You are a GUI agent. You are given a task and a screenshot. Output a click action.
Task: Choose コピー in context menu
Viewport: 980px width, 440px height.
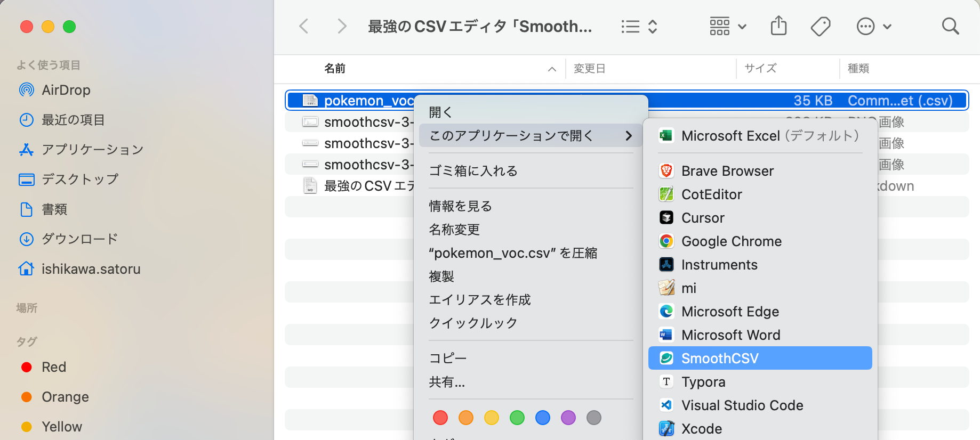tap(531, 358)
